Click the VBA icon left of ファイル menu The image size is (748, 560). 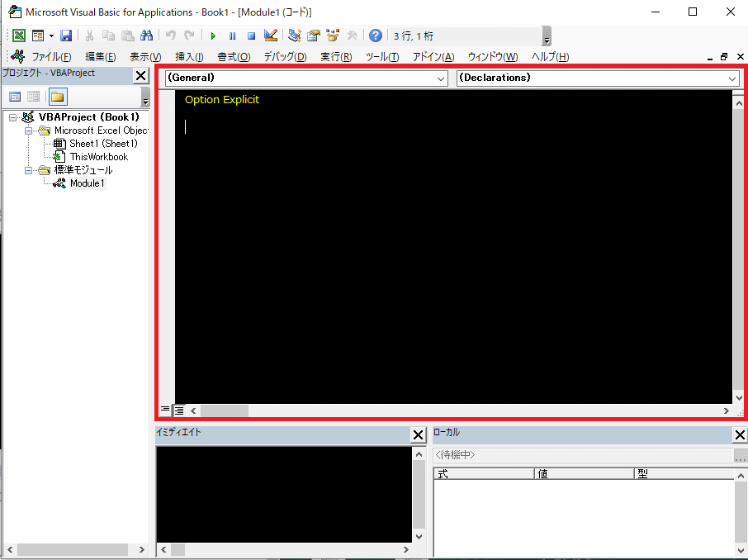pos(18,56)
